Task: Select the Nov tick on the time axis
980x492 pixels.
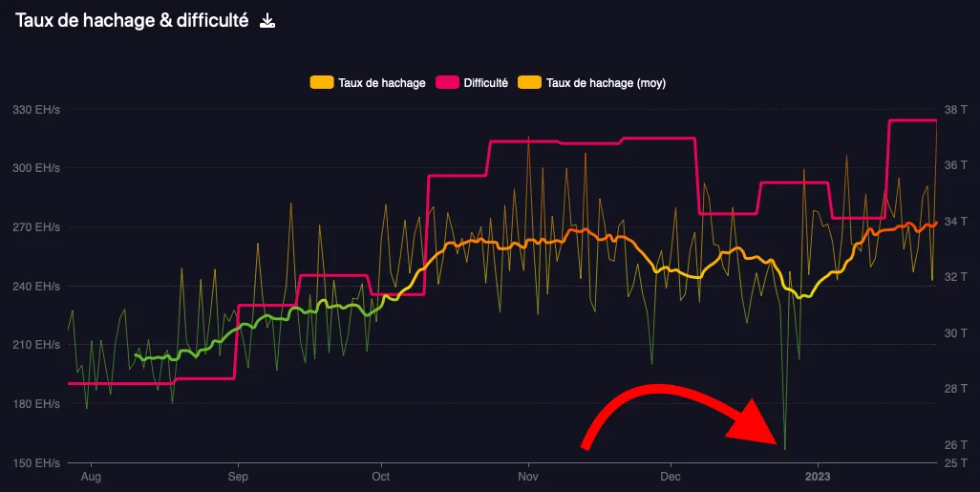Action: tap(528, 477)
